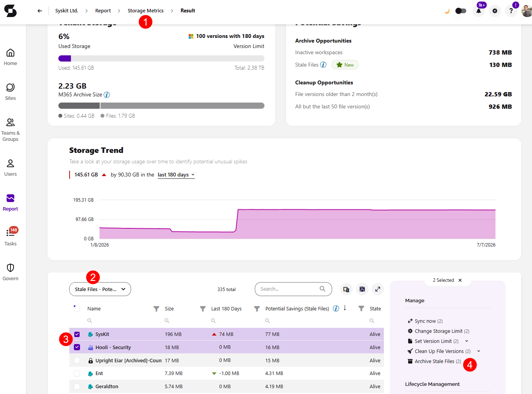The height and width of the screenshot is (394, 532).
Task: Uncheck the SysKit row checkbox
Action: [x=77, y=334]
